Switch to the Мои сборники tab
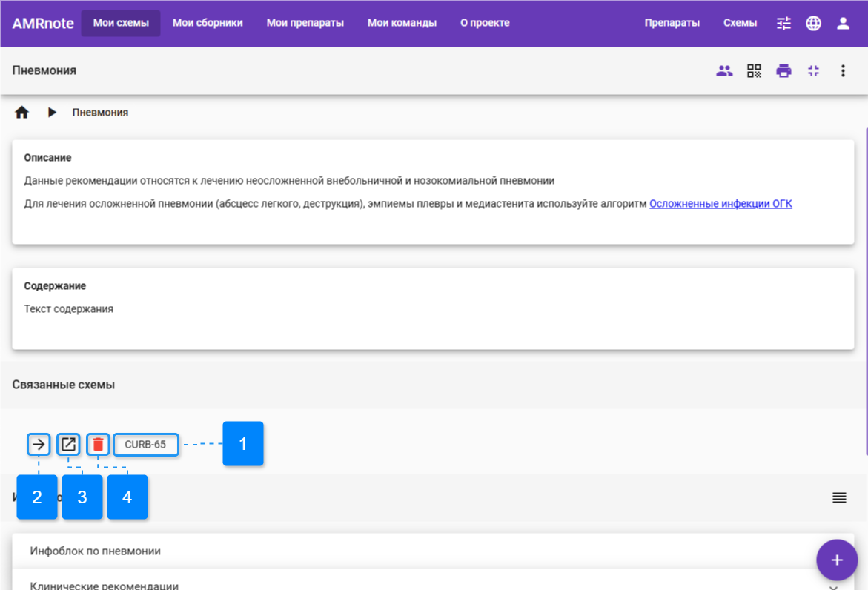868x590 pixels. (208, 23)
